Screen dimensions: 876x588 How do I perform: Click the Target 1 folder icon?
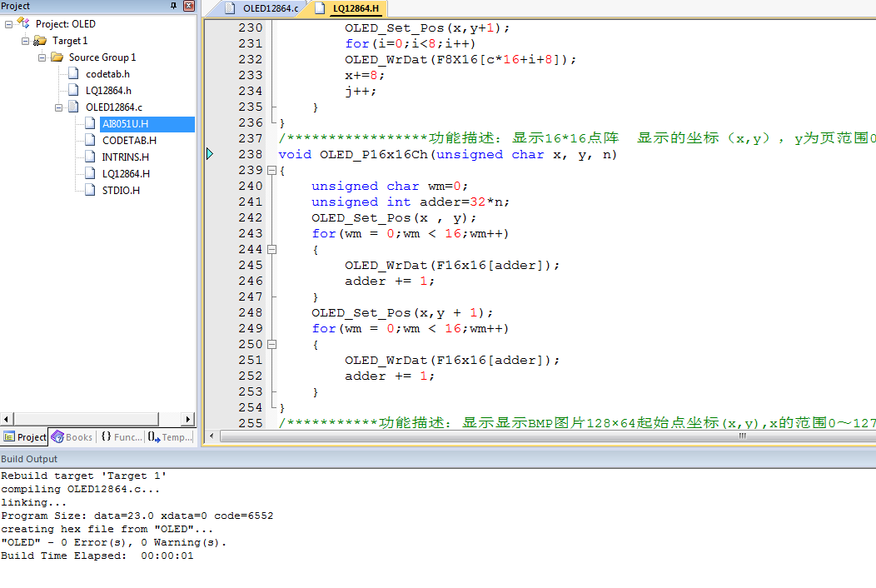[40, 41]
